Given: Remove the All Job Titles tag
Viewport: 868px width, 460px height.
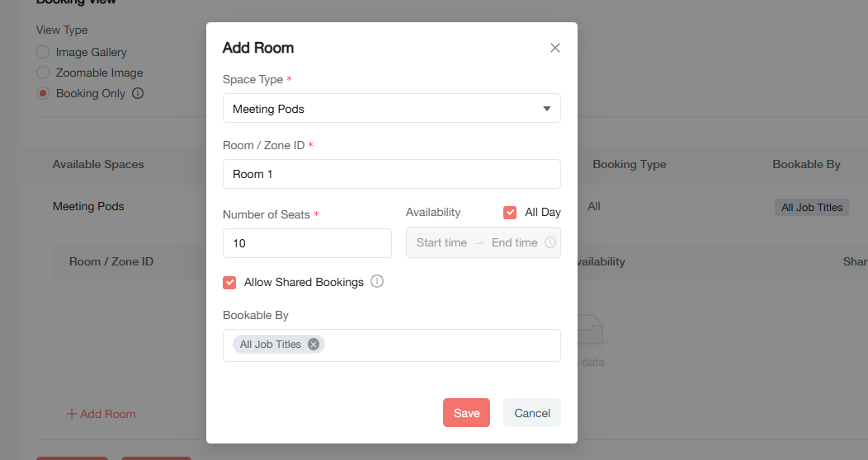Looking at the screenshot, I should click(x=314, y=345).
